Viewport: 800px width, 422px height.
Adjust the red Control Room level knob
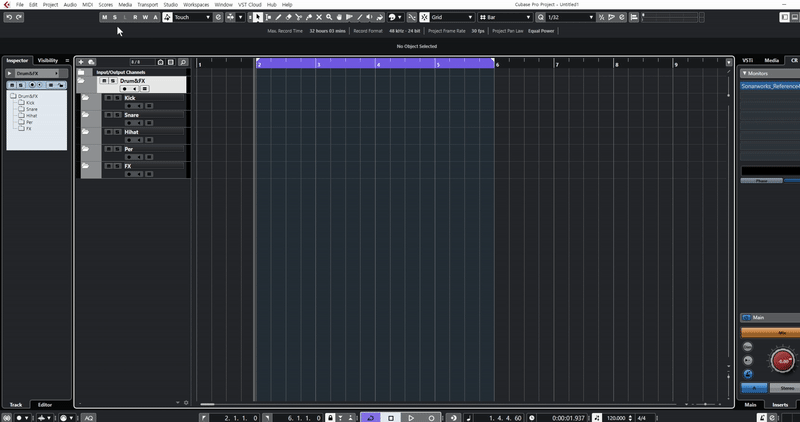[782, 360]
